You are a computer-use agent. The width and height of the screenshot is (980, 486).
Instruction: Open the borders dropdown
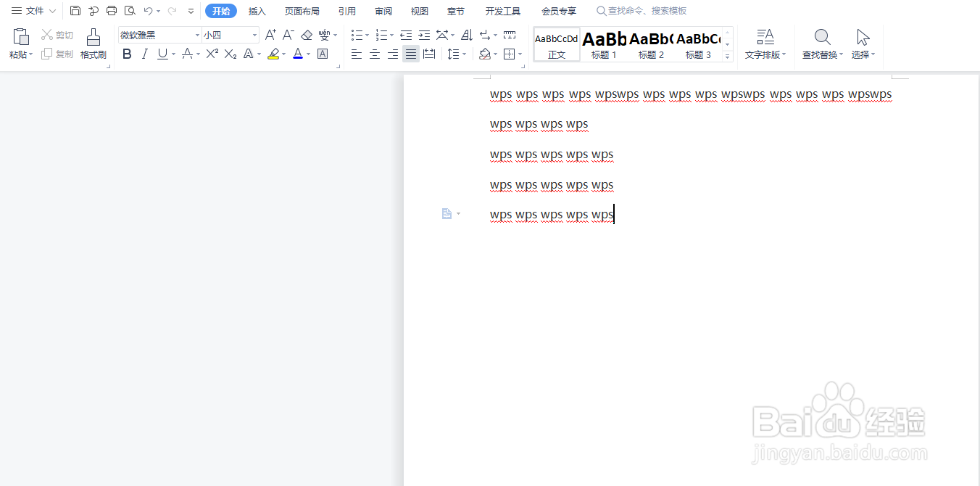(x=520, y=54)
